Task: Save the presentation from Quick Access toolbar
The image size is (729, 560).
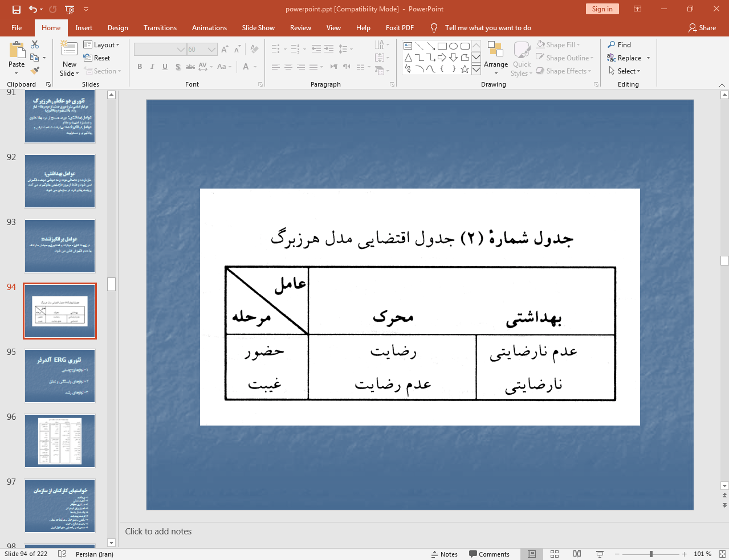Action: 17,9
